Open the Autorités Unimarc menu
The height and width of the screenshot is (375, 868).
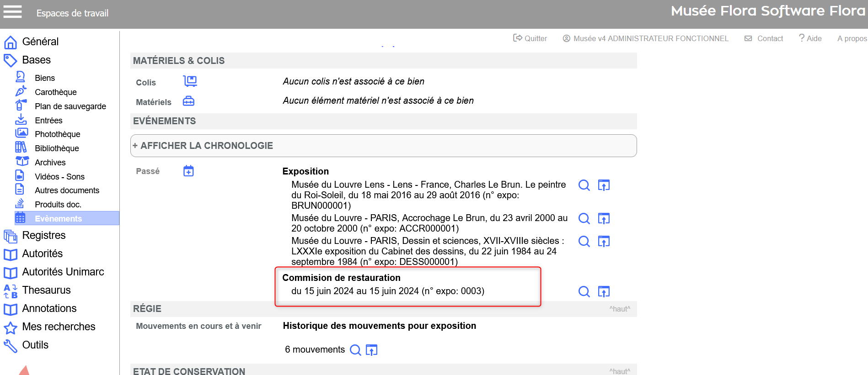tap(63, 272)
